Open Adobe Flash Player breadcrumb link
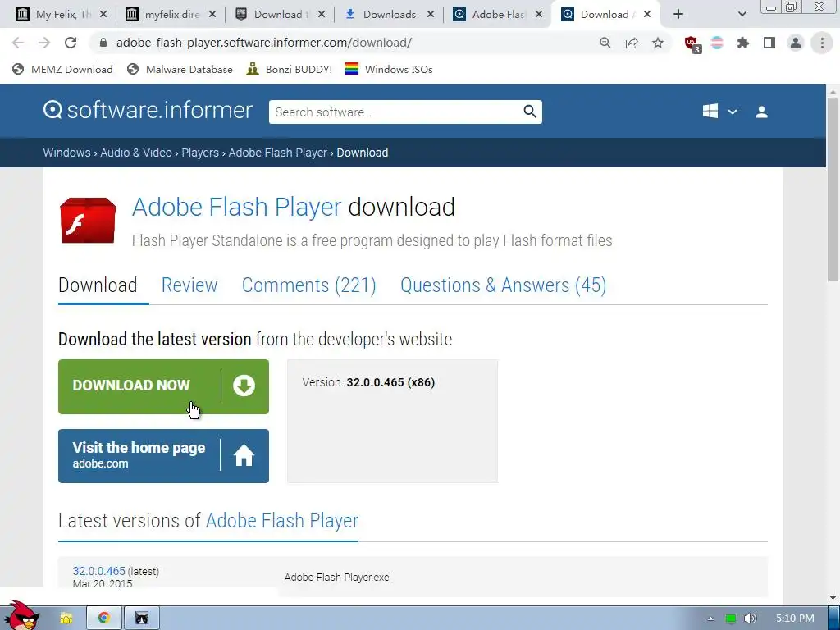This screenshot has height=630, width=840. [277, 153]
